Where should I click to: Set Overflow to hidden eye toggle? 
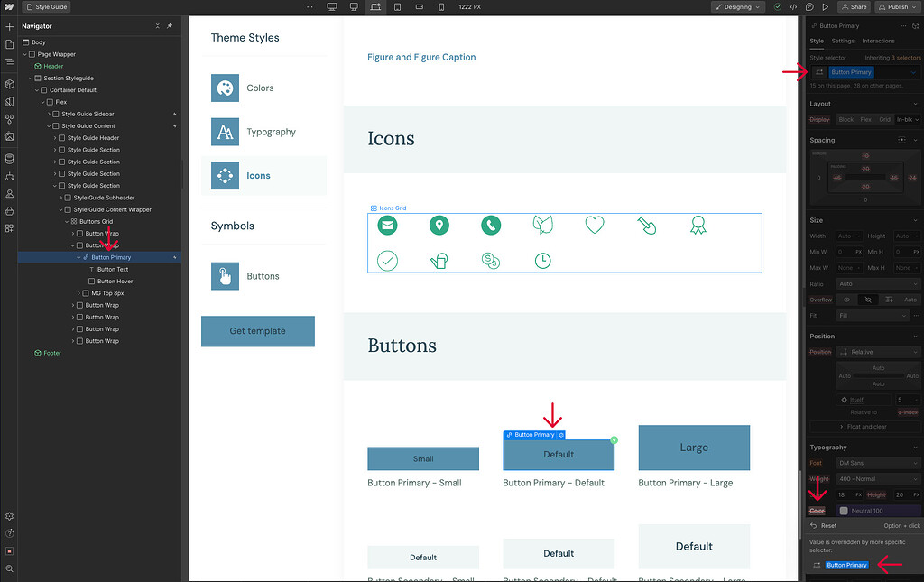tap(867, 300)
